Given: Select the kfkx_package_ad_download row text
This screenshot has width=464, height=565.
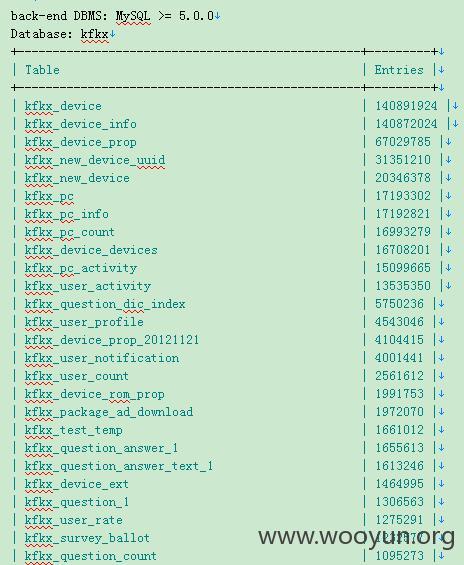Looking at the screenshot, I should [x=109, y=412].
